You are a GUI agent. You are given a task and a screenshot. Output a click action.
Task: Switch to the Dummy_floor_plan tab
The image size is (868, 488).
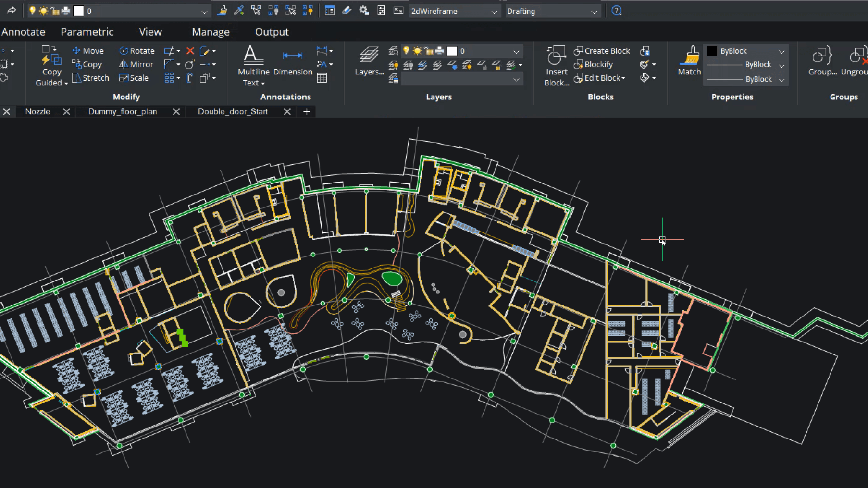click(123, 111)
